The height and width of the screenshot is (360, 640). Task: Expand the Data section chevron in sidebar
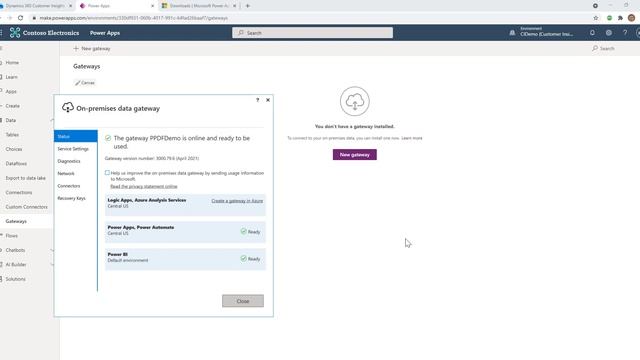click(x=52, y=120)
